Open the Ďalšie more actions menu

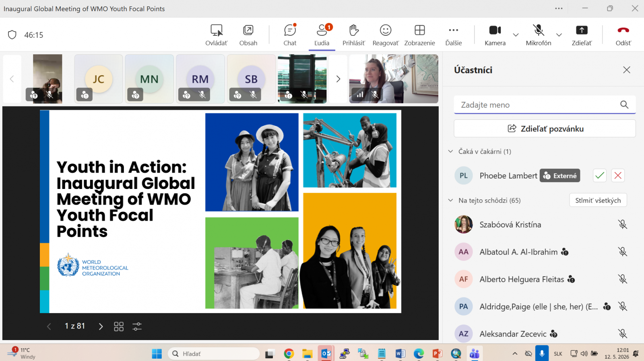click(454, 35)
